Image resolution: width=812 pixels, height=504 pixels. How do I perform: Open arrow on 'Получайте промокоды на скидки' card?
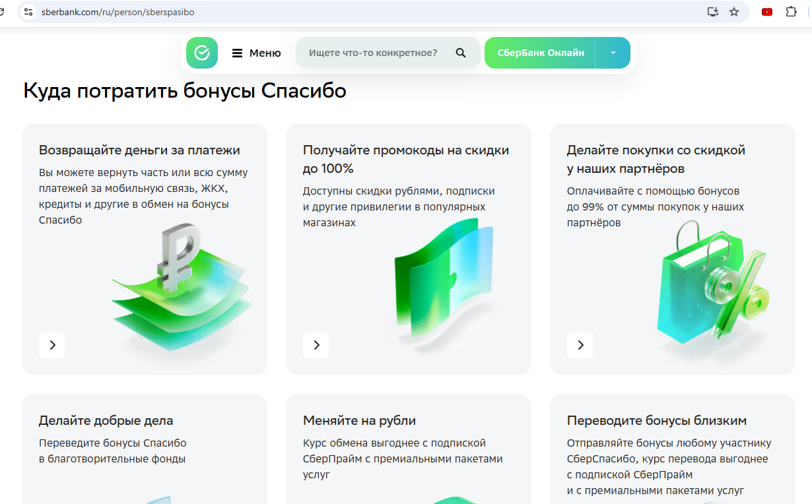(x=316, y=345)
